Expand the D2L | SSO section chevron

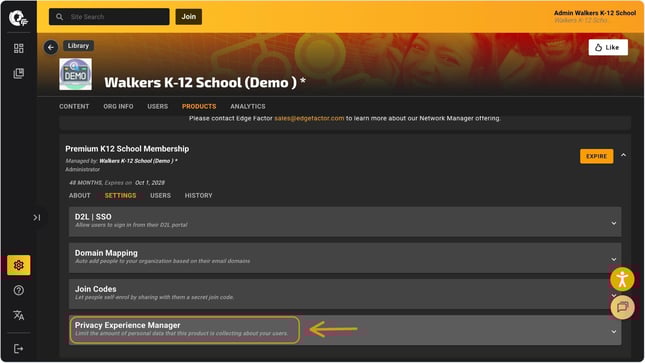614,223
